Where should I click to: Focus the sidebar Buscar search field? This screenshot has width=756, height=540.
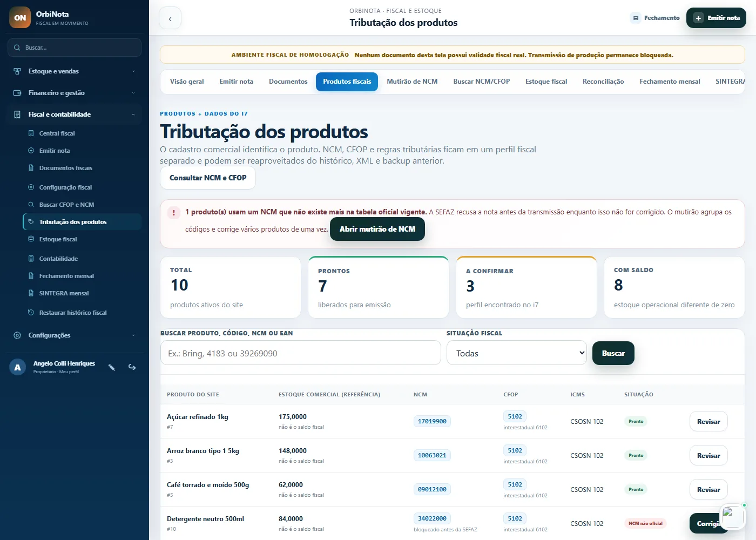75,48
